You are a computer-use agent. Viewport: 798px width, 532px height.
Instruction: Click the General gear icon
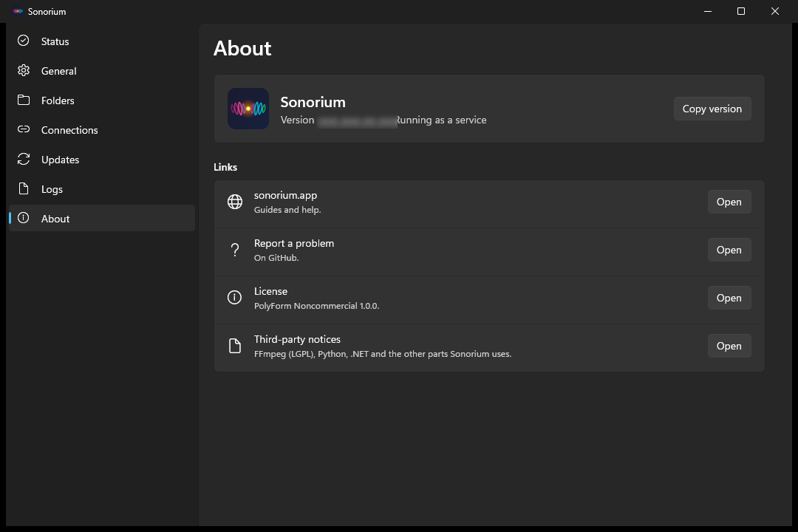24,70
